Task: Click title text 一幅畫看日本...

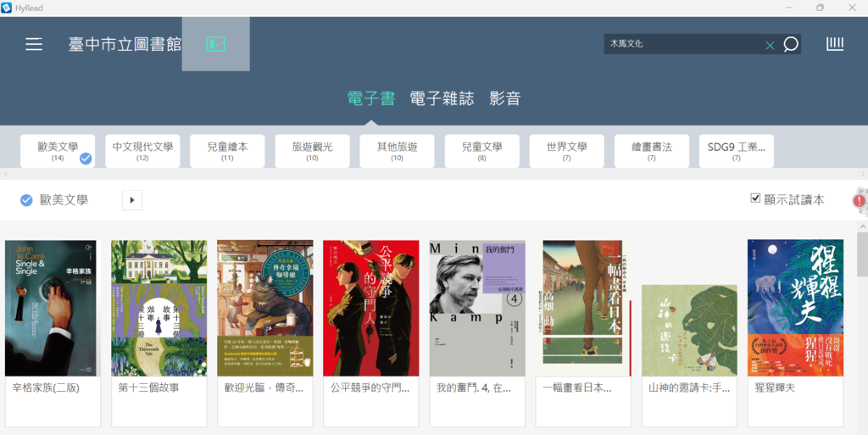Action: (576, 388)
